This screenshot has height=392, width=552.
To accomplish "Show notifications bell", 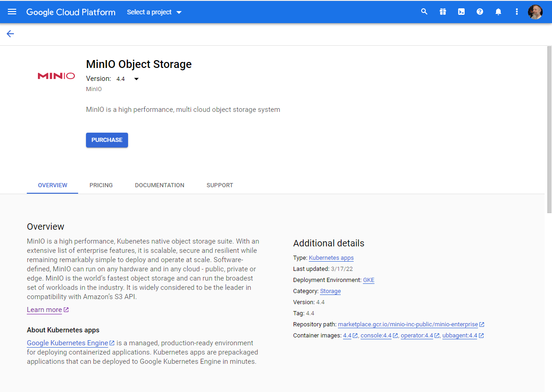I will 498,12.
